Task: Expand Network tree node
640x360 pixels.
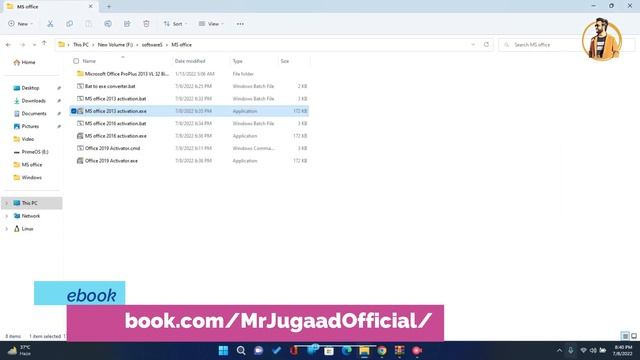Action: click(7, 216)
